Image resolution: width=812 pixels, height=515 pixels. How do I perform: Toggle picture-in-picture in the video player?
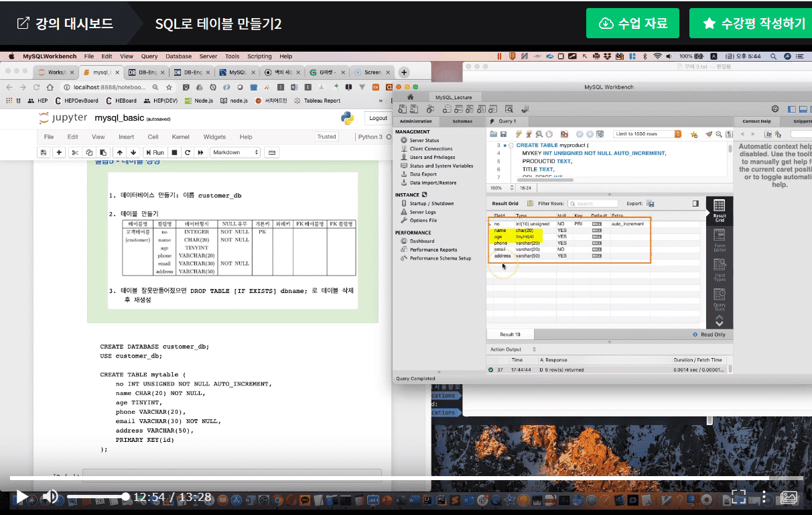point(789,497)
